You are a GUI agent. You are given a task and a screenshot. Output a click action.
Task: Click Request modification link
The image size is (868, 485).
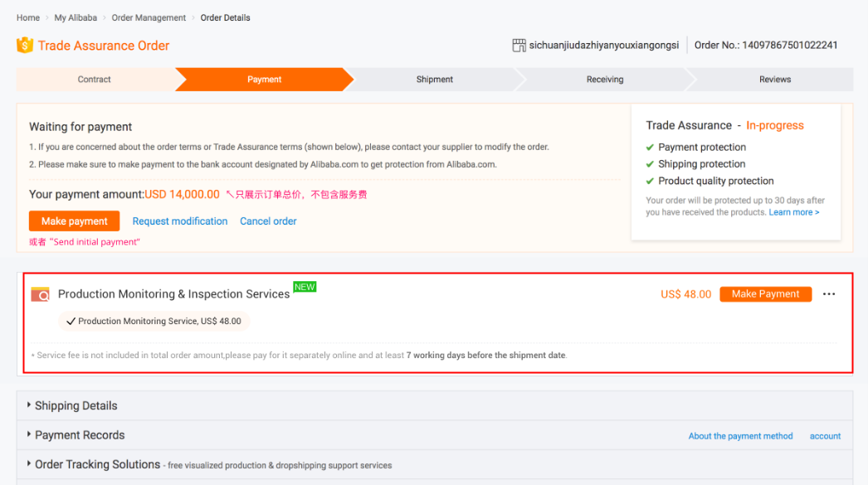180,221
